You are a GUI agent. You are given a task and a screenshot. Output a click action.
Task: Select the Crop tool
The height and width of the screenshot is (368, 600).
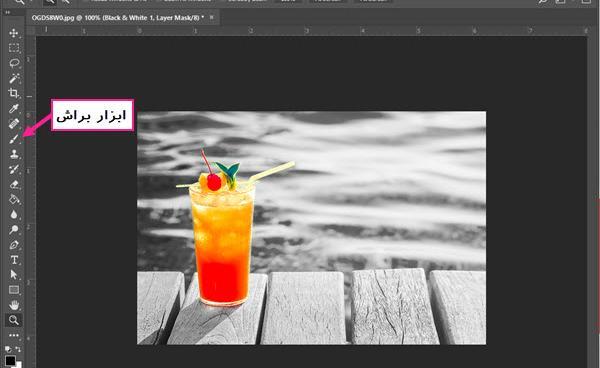pos(14,93)
